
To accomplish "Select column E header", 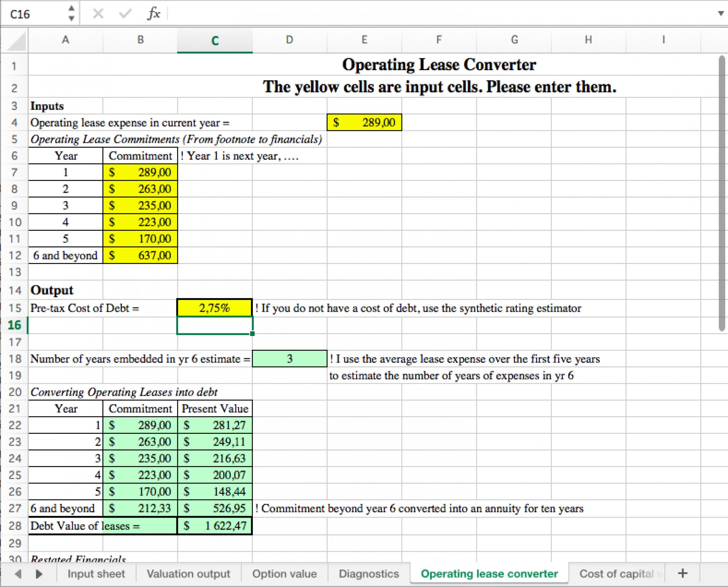I will [364, 39].
